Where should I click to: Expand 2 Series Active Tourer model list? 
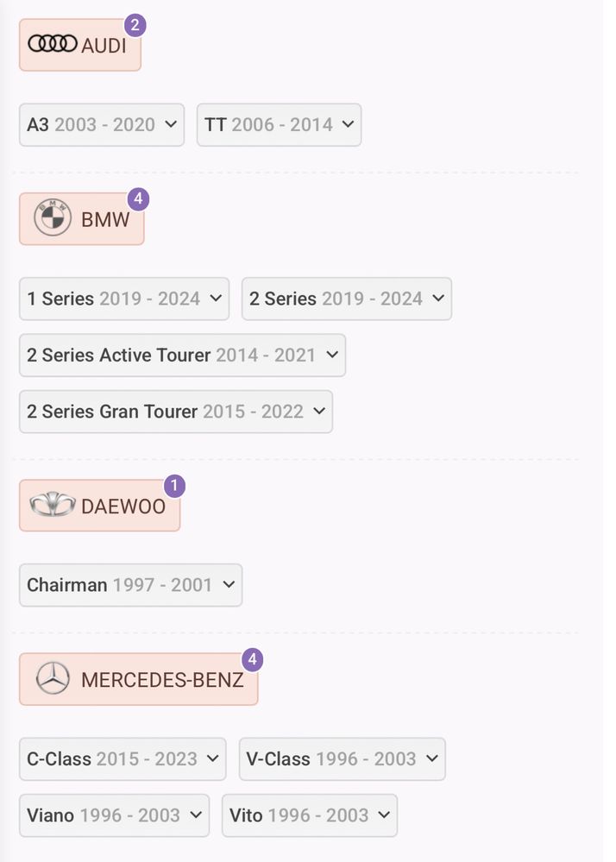click(182, 355)
